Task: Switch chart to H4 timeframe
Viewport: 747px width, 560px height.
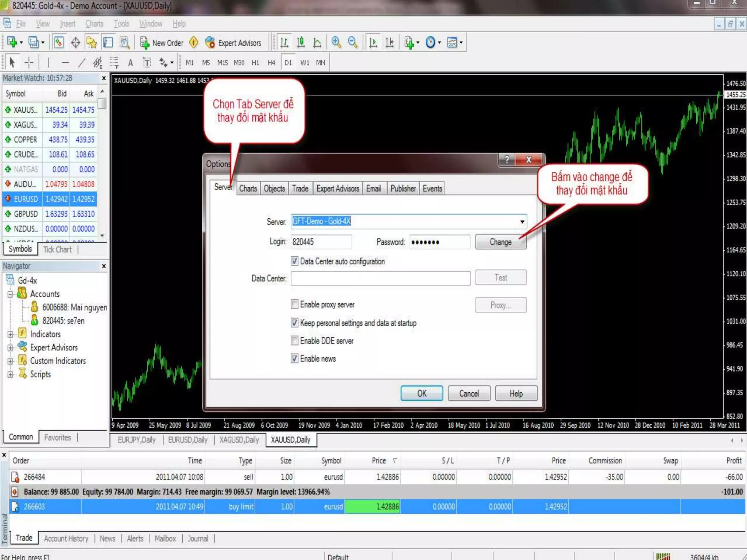Action: tap(271, 63)
